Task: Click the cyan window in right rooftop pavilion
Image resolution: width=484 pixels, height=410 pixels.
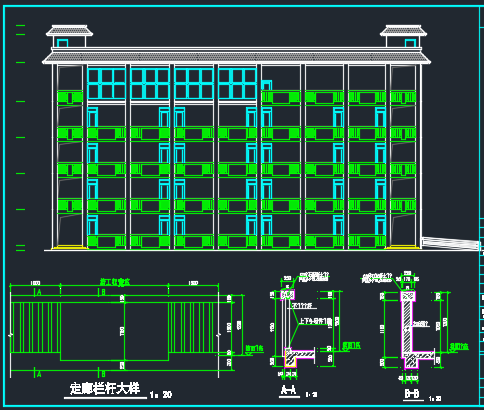Action: tap(410, 43)
